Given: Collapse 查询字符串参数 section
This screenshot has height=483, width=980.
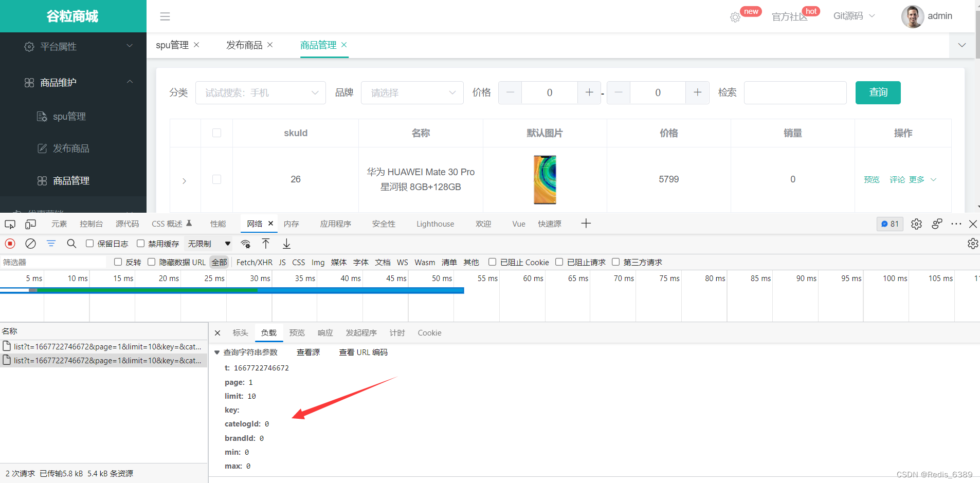Looking at the screenshot, I should point(217,352).
